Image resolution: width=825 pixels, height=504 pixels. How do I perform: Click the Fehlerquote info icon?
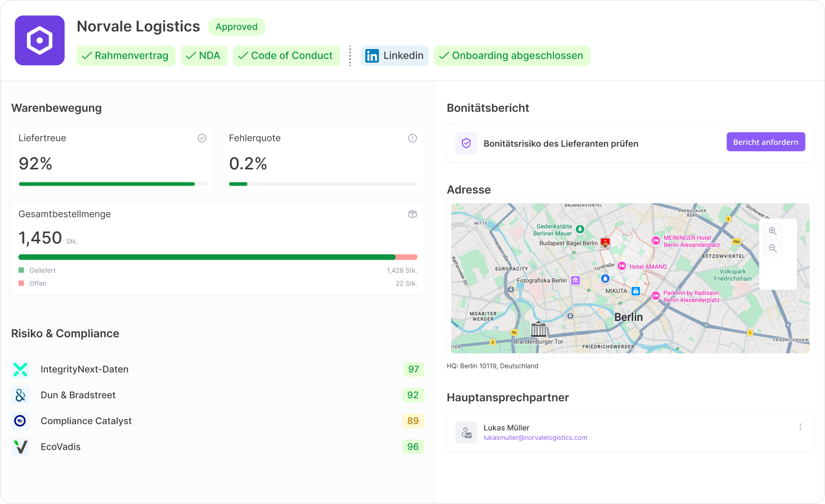(x=412, y=138)
